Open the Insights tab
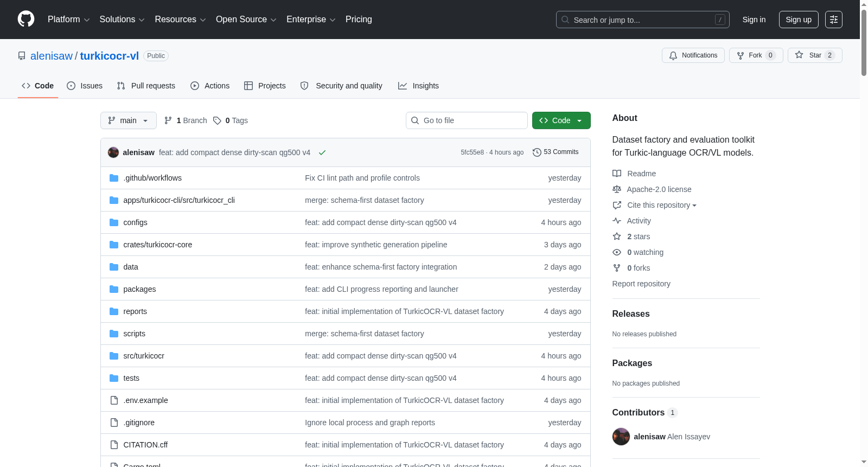868x467 pixels. (x=418, y=86)
